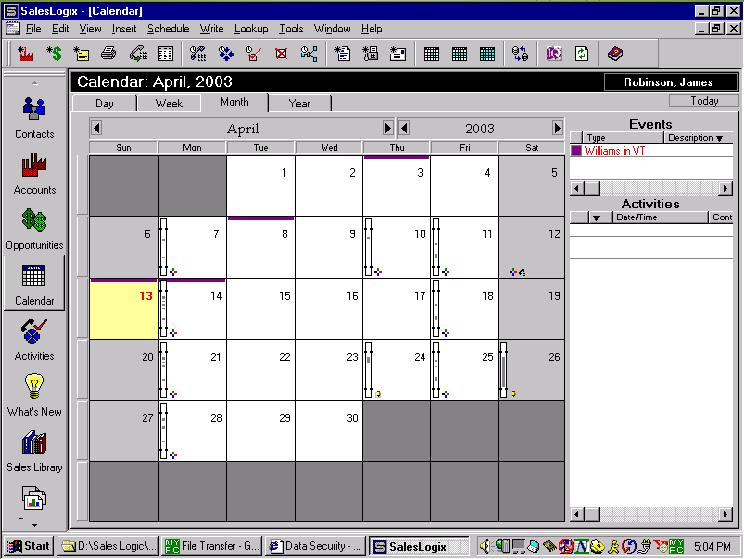Image resolution: width=744 pixels, height=559 pixels.
Task: Click the Robinson, James user button
Action: click(x=670, y=82)
